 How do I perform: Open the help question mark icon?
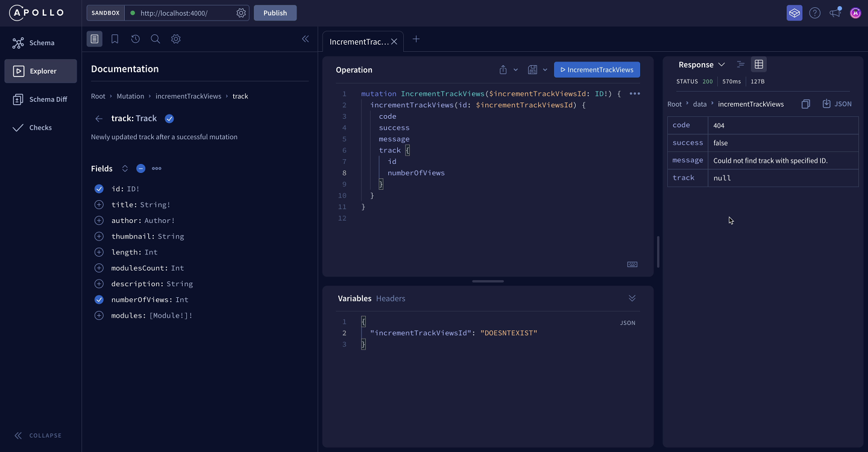coord(815,13)
